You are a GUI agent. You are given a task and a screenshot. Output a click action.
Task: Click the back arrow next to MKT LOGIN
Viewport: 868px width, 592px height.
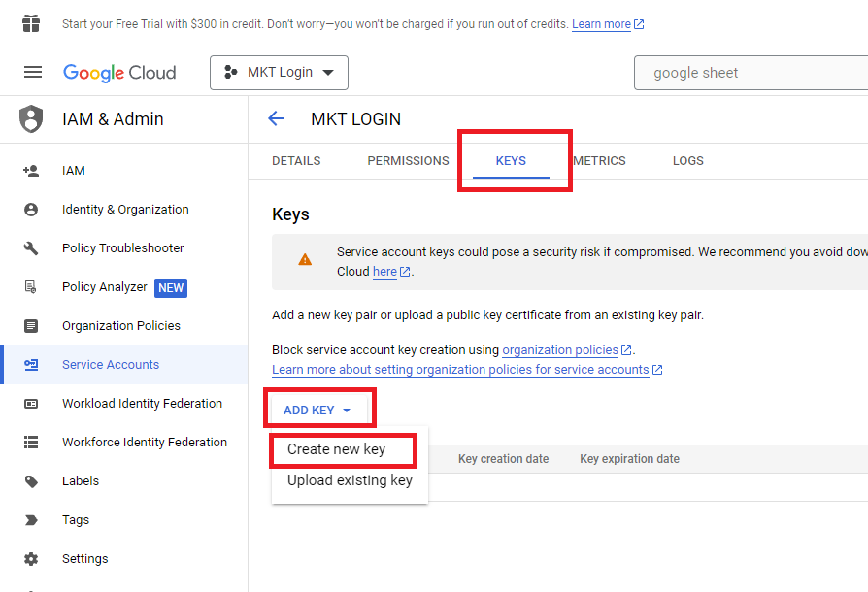pos(276,118)
